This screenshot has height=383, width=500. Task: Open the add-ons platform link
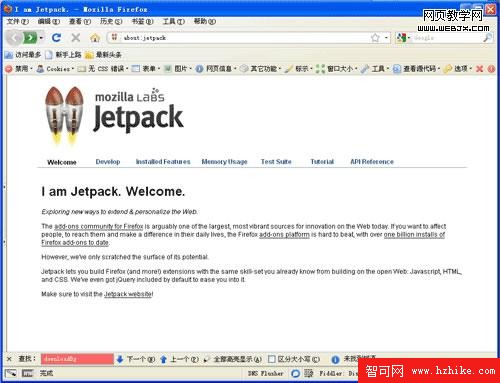(x=284, y=235)
